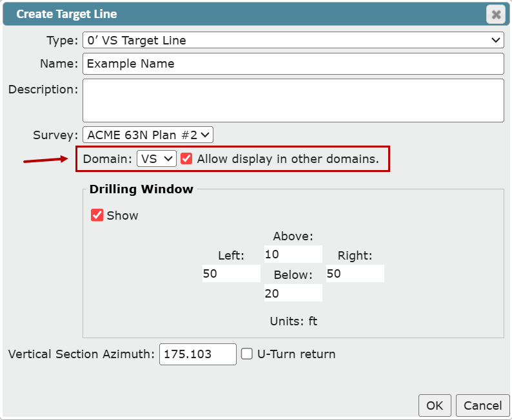This screenshot has height=420, width=512.
Task: Click inside the Description text area
Action: (293, 100)
